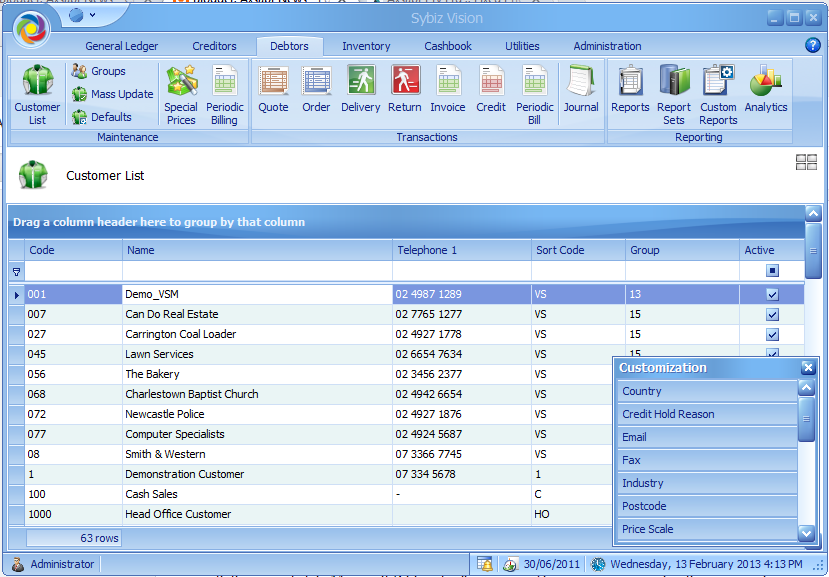Select the Head Office Customer row

[x=310, y=514]
